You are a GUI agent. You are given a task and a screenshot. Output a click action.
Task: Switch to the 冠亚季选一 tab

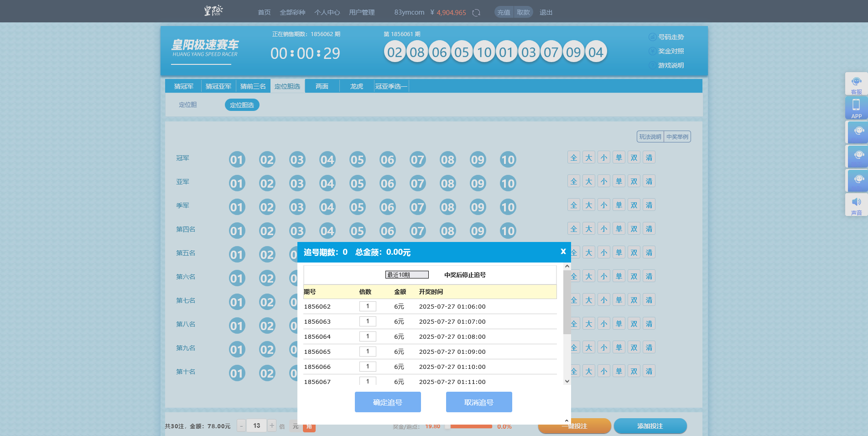point(391,86)
